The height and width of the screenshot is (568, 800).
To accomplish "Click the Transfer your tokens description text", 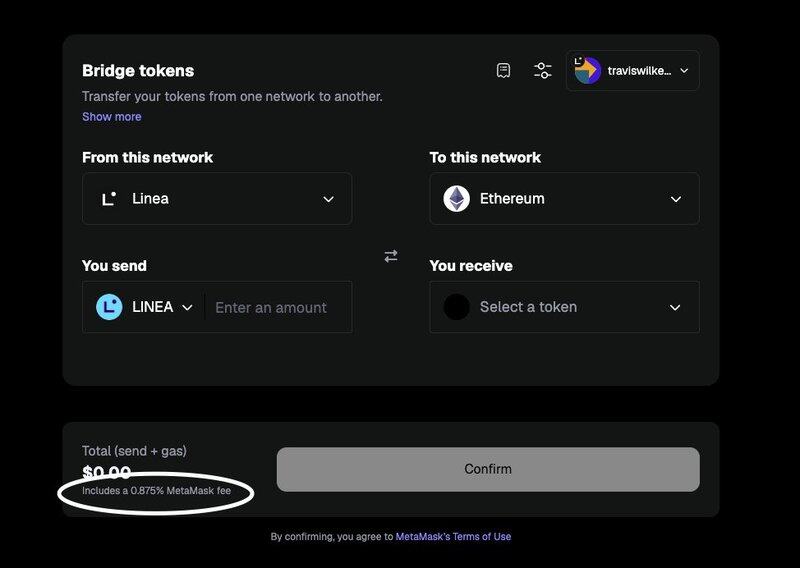I will [232, 96].
